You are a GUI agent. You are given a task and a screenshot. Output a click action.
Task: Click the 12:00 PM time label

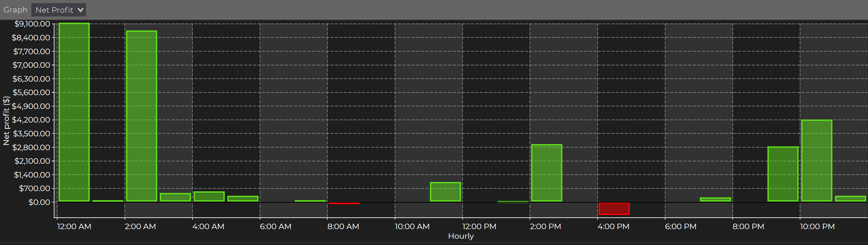point(479,227)
